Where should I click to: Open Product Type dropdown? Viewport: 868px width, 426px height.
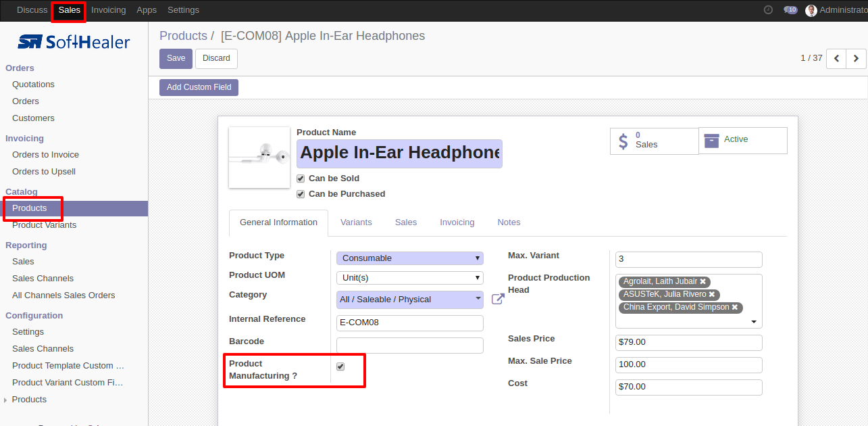410,258
